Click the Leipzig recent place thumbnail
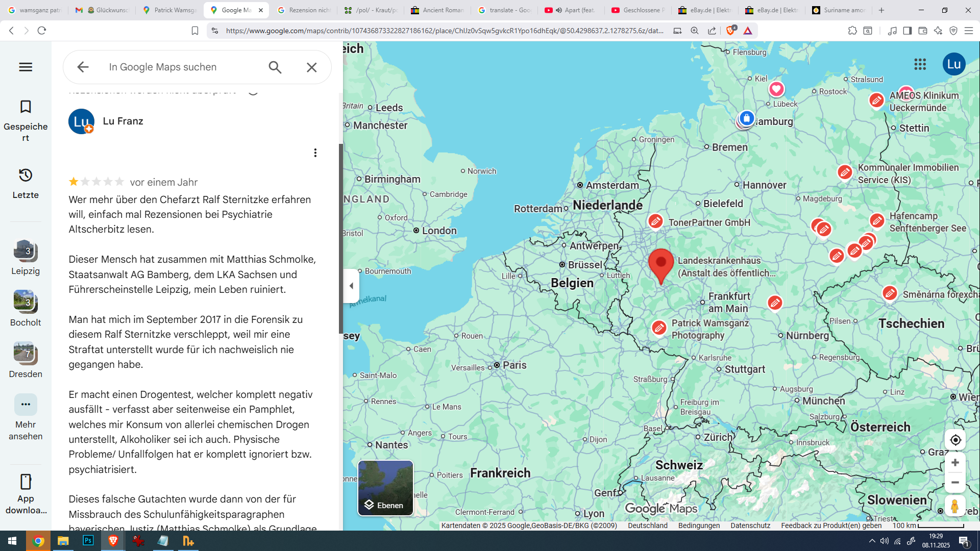Image resolution: width=980 pixels, height=551 pixels. [x=26, y=251]
